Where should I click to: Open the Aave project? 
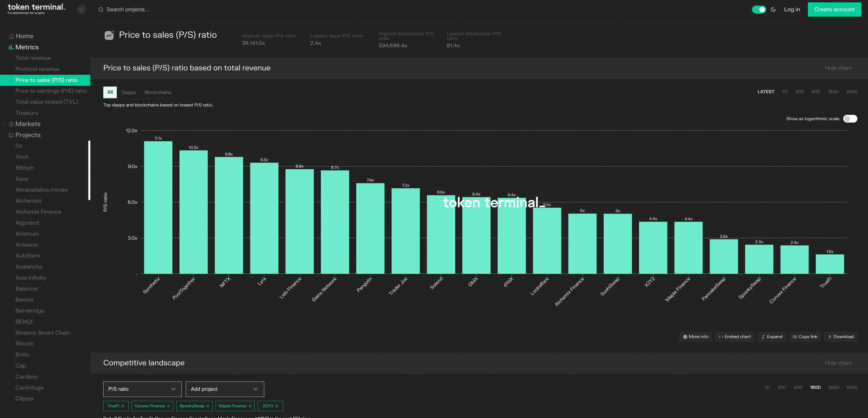tap(22, 179)
